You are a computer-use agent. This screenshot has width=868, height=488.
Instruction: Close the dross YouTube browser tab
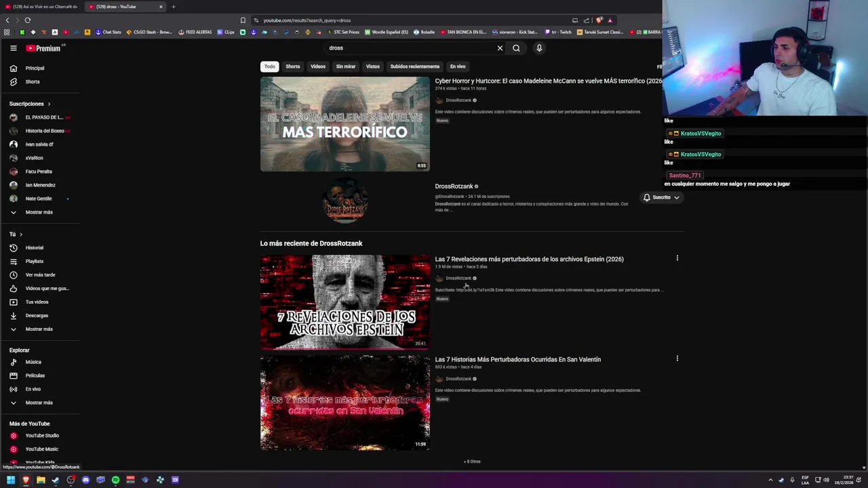(x=161, y=7)
